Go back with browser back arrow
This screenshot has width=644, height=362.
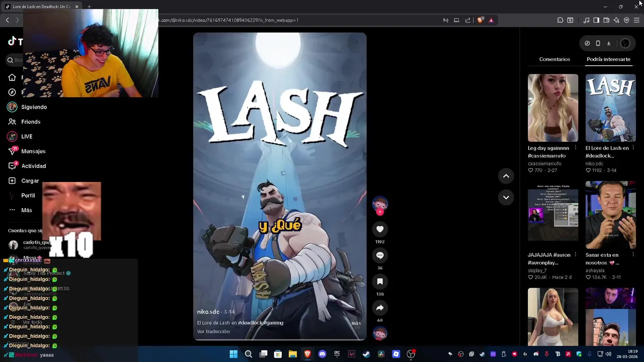(7, 20)
